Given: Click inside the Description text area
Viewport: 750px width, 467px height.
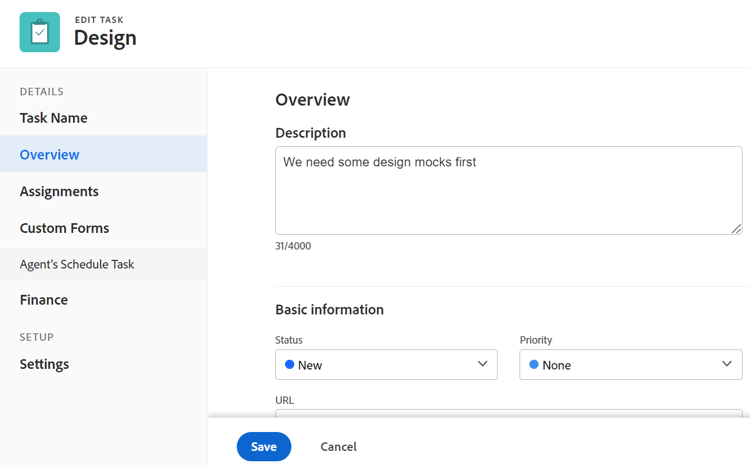Looking at the screenshot, I should (509, 190).
